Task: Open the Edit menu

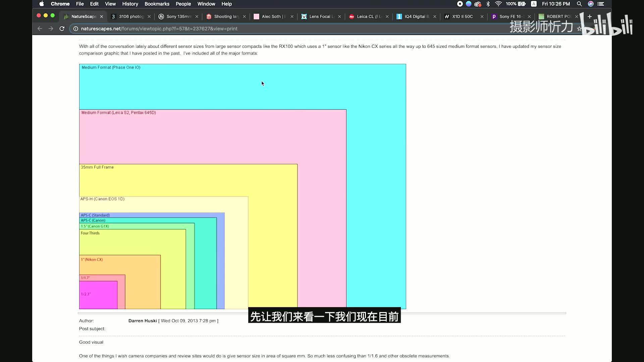Action: [94, 4]
